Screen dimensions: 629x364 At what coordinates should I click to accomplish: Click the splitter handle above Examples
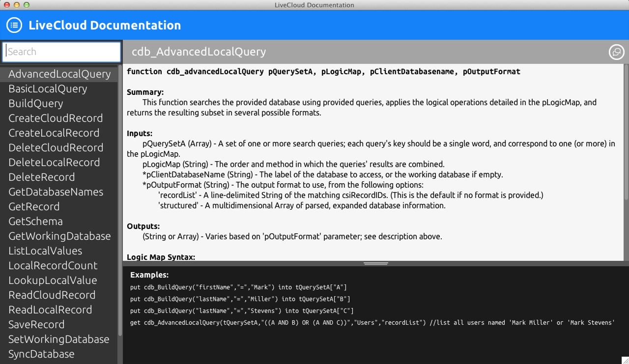[376, 264]
